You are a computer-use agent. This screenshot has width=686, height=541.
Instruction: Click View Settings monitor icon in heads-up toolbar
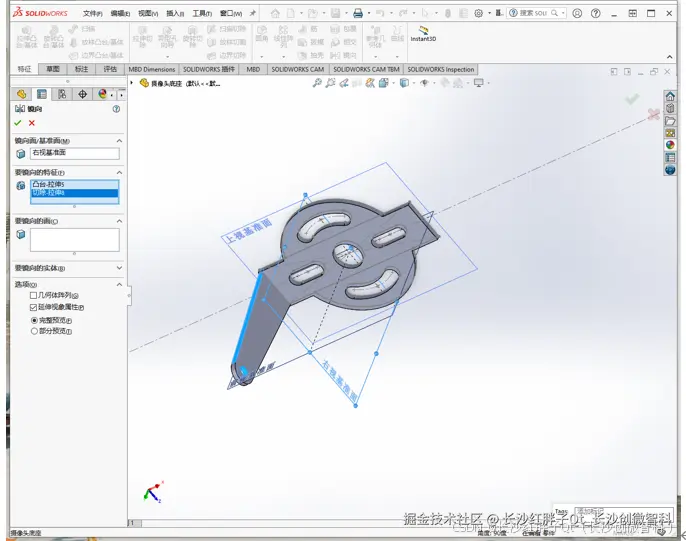pyautogui.click(x=479, y=83)
